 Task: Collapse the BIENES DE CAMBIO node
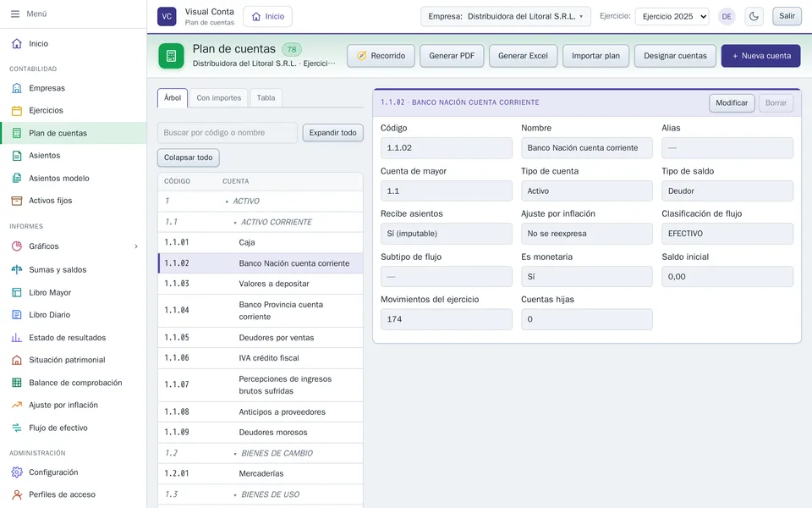tap(235, 454)
